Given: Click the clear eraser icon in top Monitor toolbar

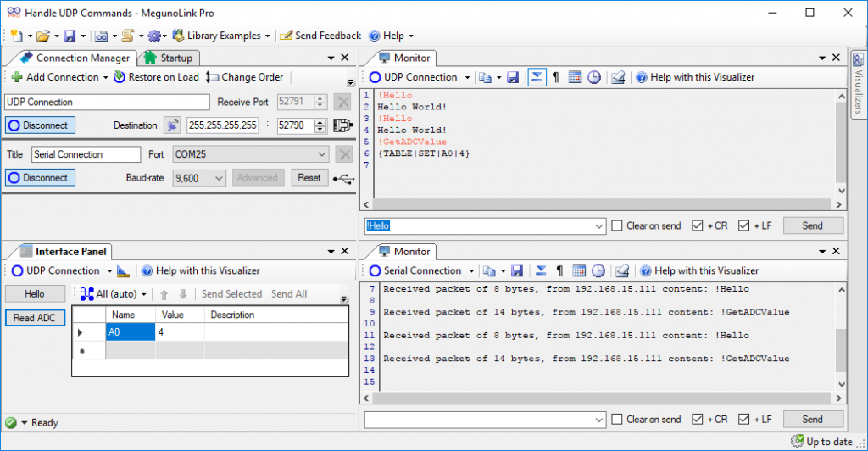Looking at the screenshot, I should 618,77.
